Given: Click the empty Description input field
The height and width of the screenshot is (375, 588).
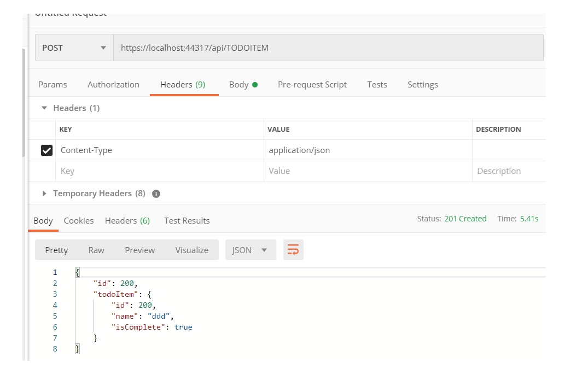Looking at the screenshot, I should pyautogui.click(x=509, y=171).
